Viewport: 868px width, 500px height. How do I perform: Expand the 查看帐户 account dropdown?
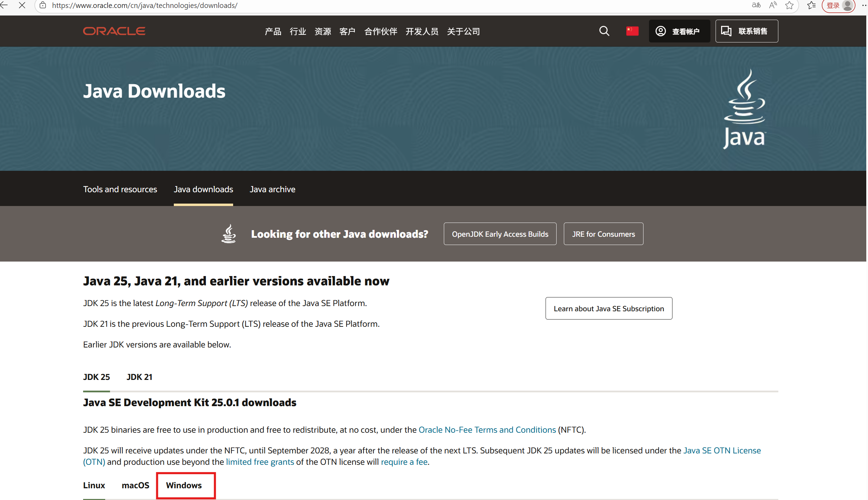tap(679, 31)
